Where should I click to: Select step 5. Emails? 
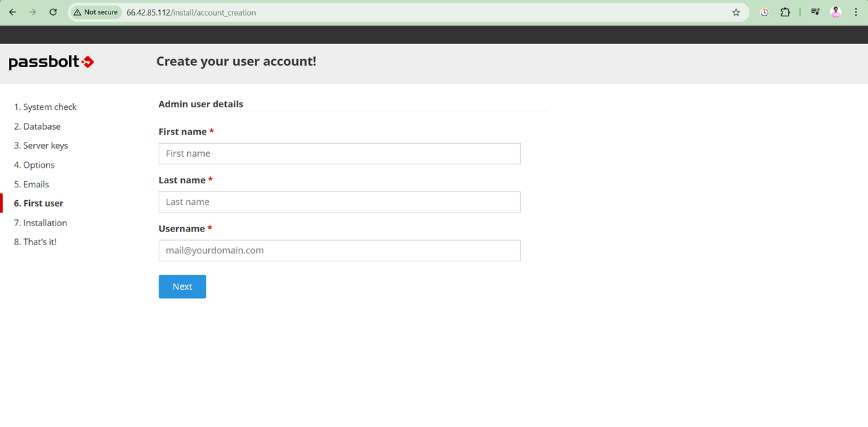31,184
